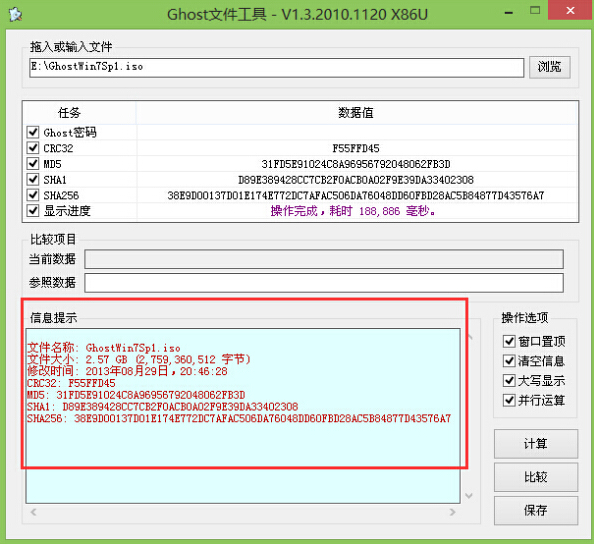Uncheck the Ghost密码 task checkbox
Viewport: 594px width, 545px height.
click(x=33, y=132)
